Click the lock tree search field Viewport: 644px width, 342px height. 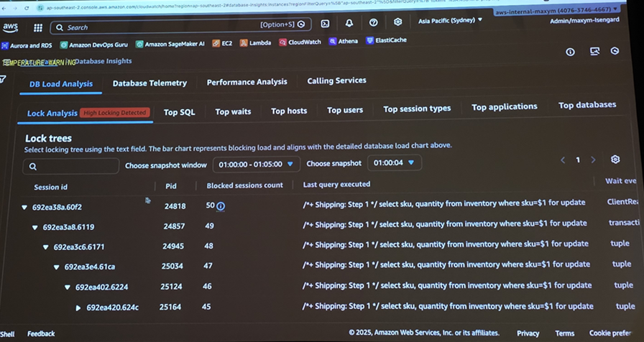pyautogui.click(x=70, y=166)
